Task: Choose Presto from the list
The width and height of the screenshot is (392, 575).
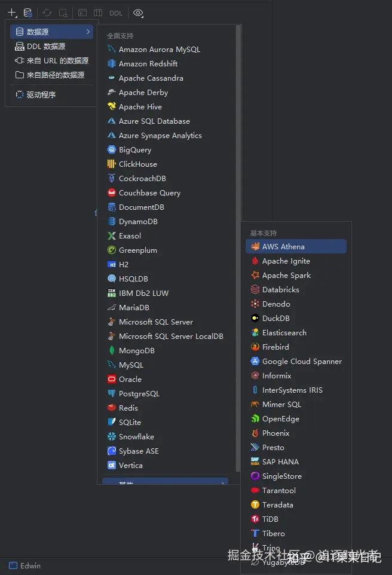Action: 296,447
